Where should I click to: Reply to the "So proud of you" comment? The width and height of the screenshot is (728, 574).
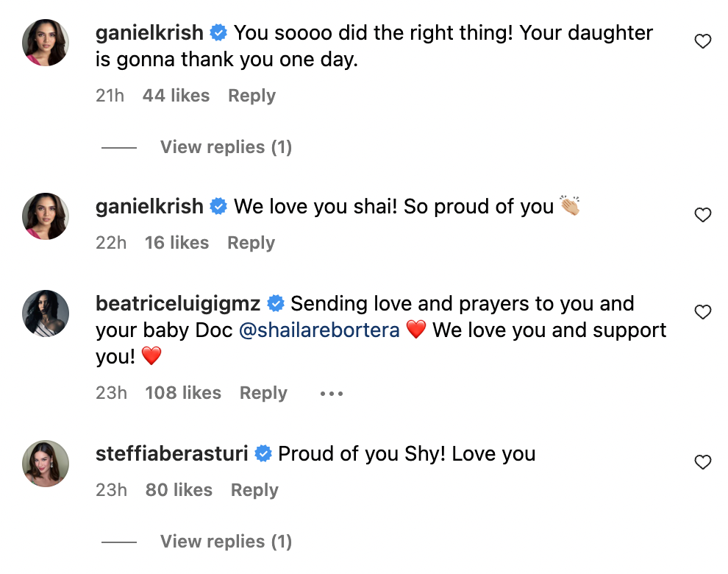(251, 243)
